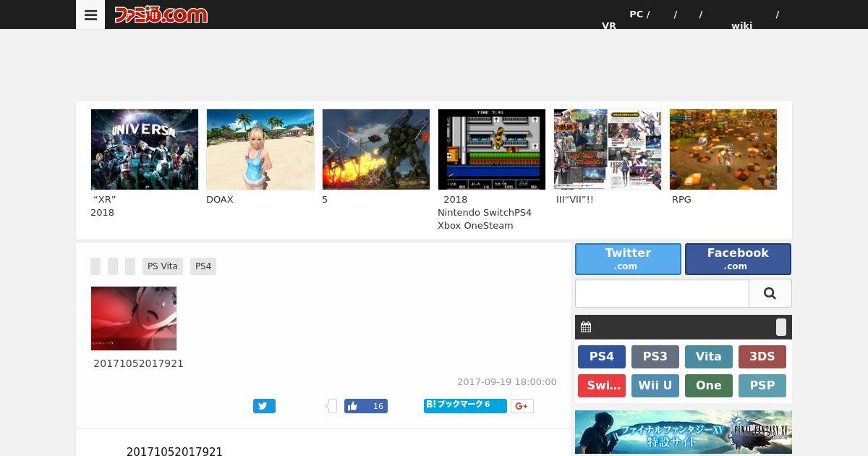Open the magazine scan thumbnail article
Image resolution: width=868 pixels, height=456 pixels.
click(608, 150)
